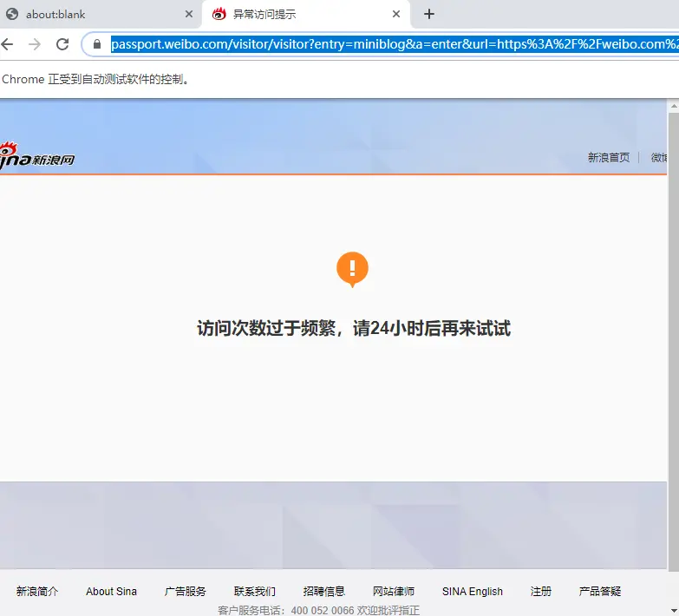Click the orange exclamation warning icon
Viewport: 679px width, 616px height.
(352, 269)
